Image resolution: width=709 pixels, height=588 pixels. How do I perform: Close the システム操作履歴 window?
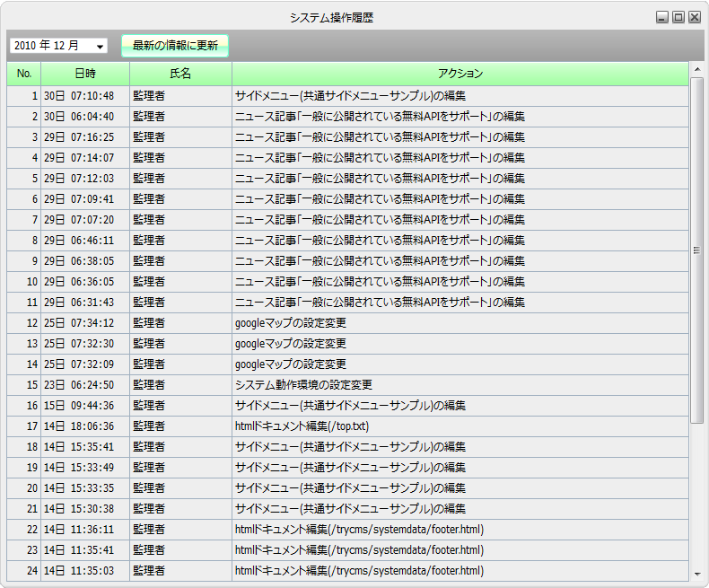coord(695,17)
